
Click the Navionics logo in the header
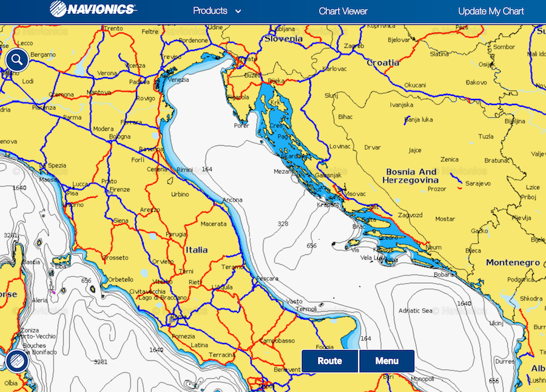[93, 10]
